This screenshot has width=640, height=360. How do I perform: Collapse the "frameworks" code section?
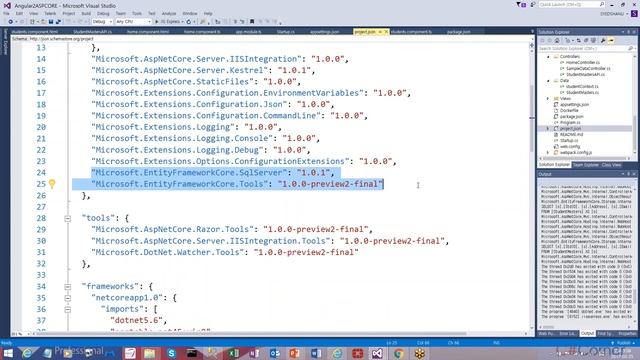(67, 287)
